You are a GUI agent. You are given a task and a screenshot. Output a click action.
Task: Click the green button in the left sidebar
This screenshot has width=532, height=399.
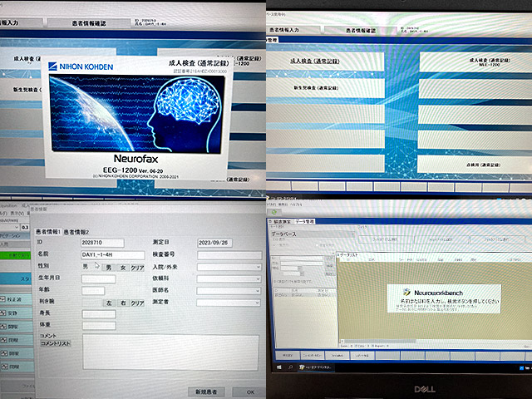click(x=15, y=255)
